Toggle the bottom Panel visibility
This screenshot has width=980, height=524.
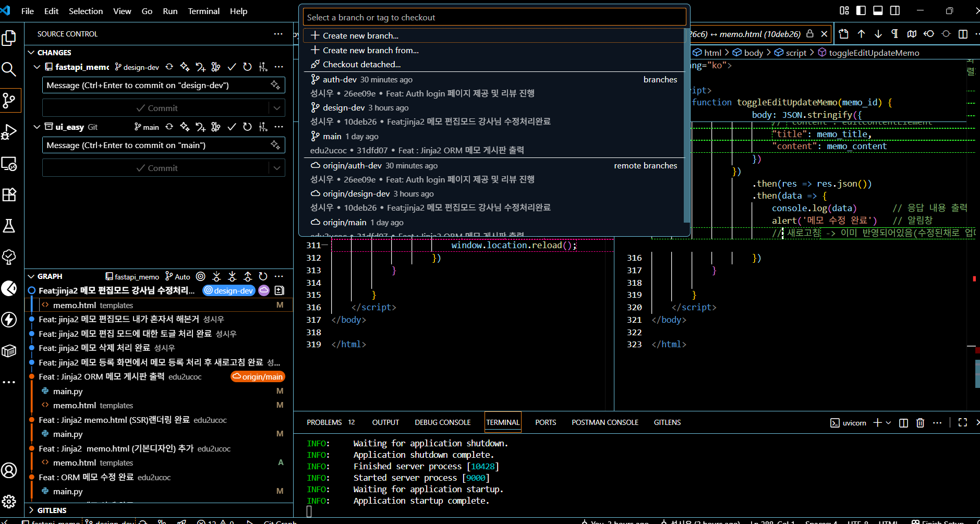(878, 10)
